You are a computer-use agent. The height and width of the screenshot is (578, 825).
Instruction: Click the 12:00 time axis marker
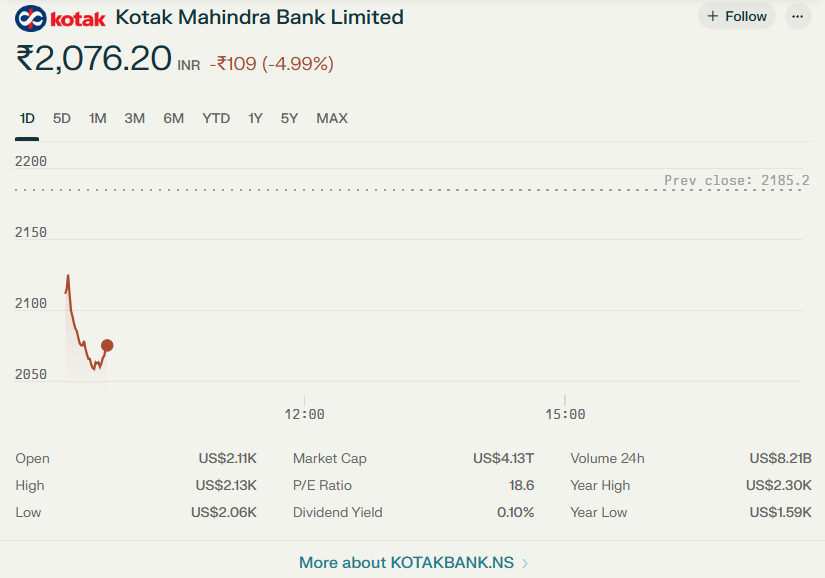(305, 414)
